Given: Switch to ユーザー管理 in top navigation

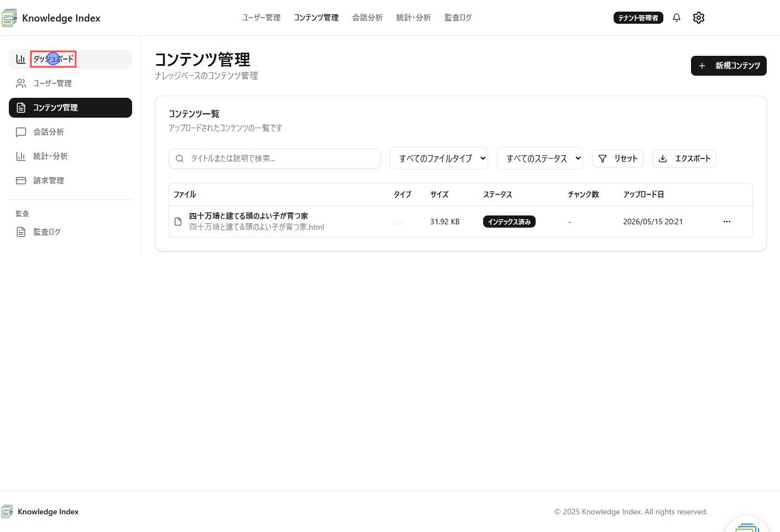Looking at the screenshot, I should point(261,18).
